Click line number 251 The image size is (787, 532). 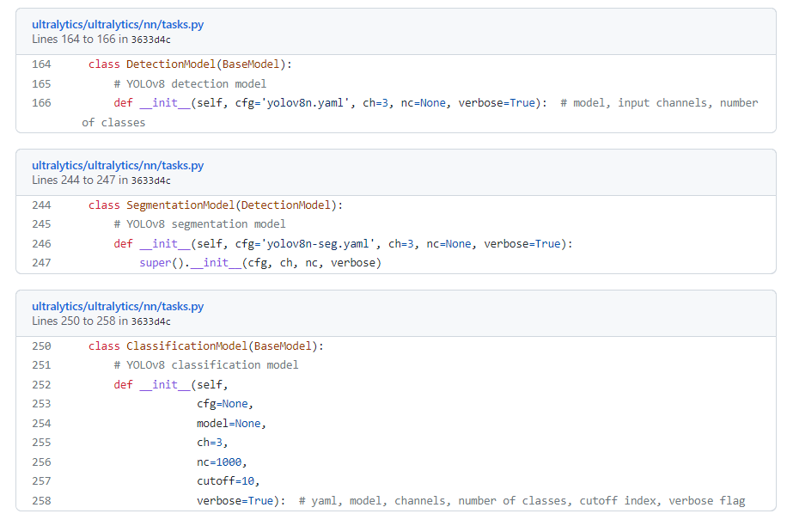coord(41,365)
